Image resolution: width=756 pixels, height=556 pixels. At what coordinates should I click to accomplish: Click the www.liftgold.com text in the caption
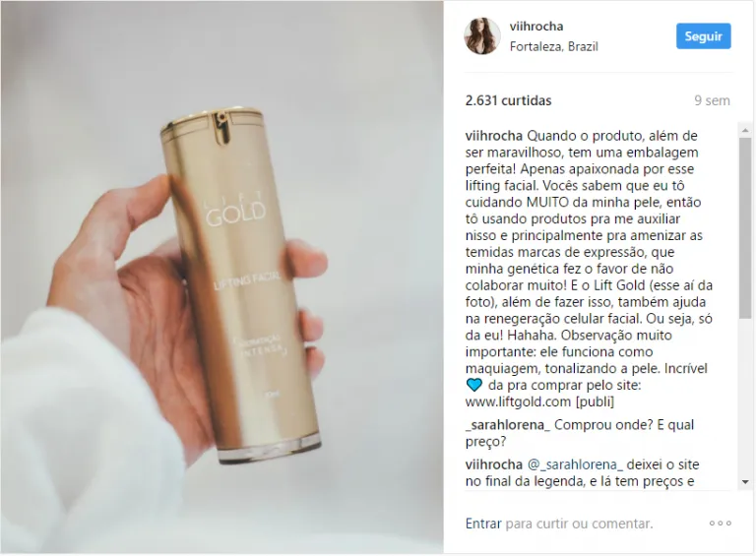[518, 402]
